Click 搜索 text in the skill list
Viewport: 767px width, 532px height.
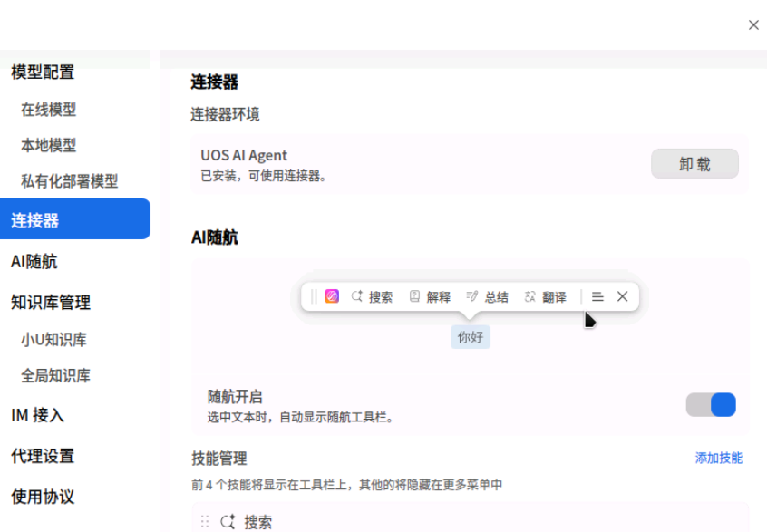(258, 522)
